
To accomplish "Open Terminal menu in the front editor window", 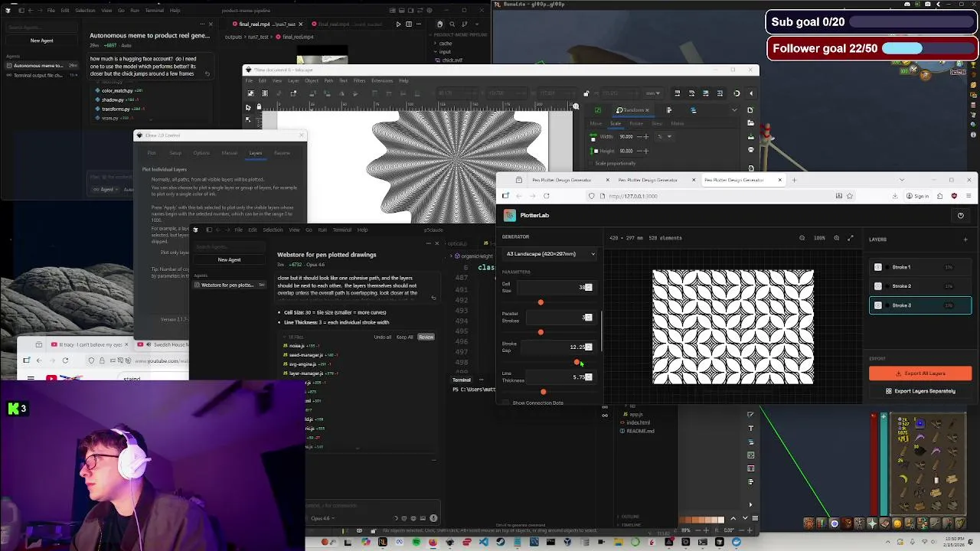I will (341, 230).
